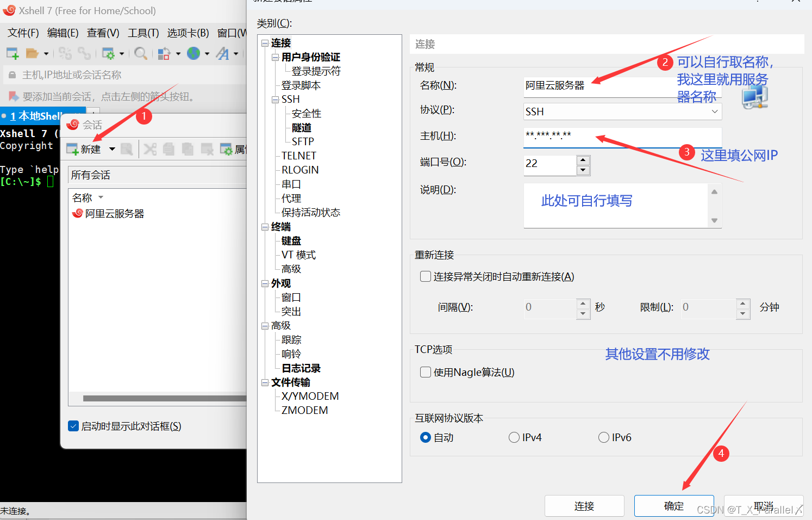Click the 名称 column header in session list
Image resolution: width=812 pixels, height=520 pixels.
[83, 197]
